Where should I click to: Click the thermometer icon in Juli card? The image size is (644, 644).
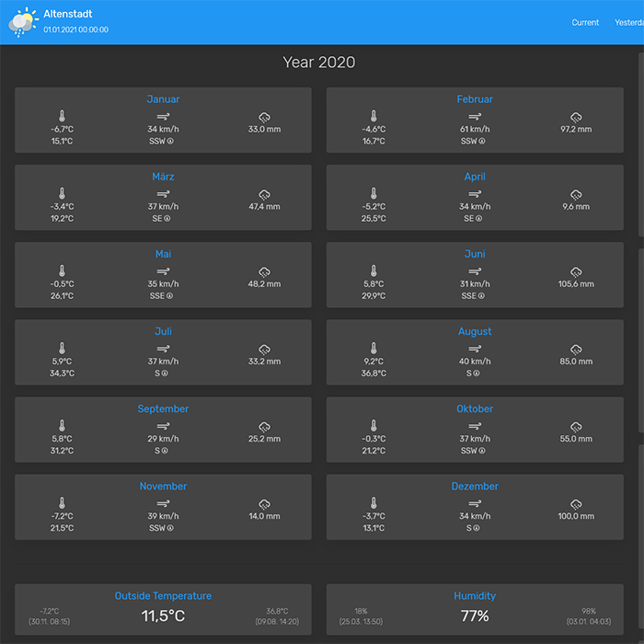(x=62, y=349)
